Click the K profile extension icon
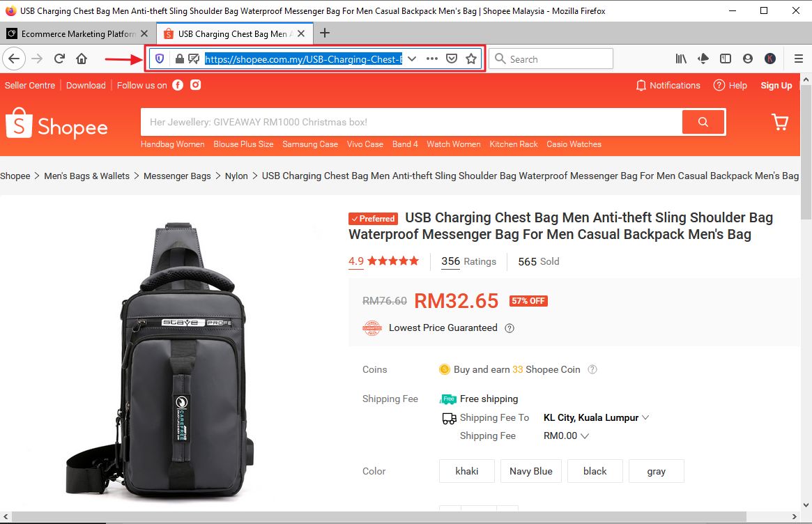Screen dimensions: 812x524 click(x=770, y=59)
